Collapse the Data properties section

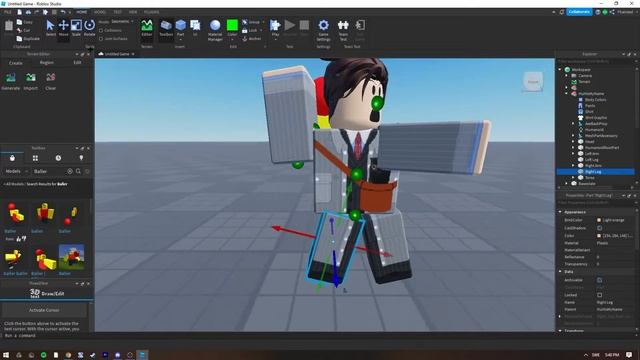click(560, 271)
